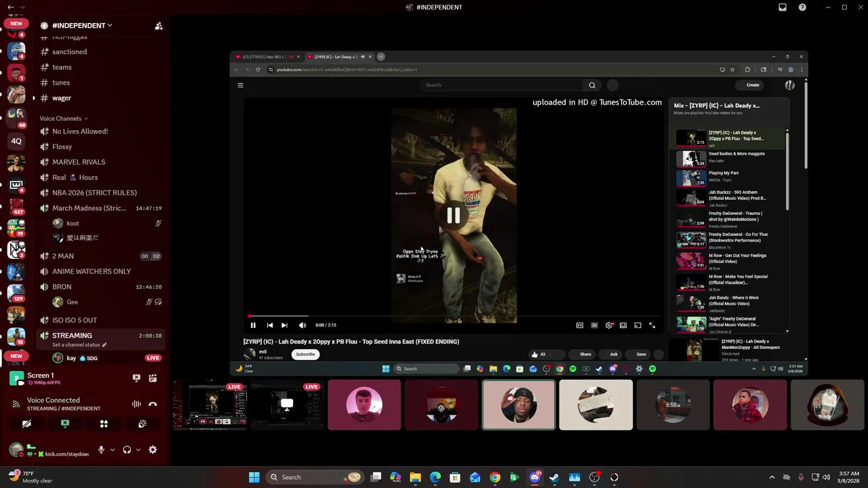This screenshot has width=868, height=488.
Task: Open File Explorer from Windows taskbar
Action: (x=415, y=477)
